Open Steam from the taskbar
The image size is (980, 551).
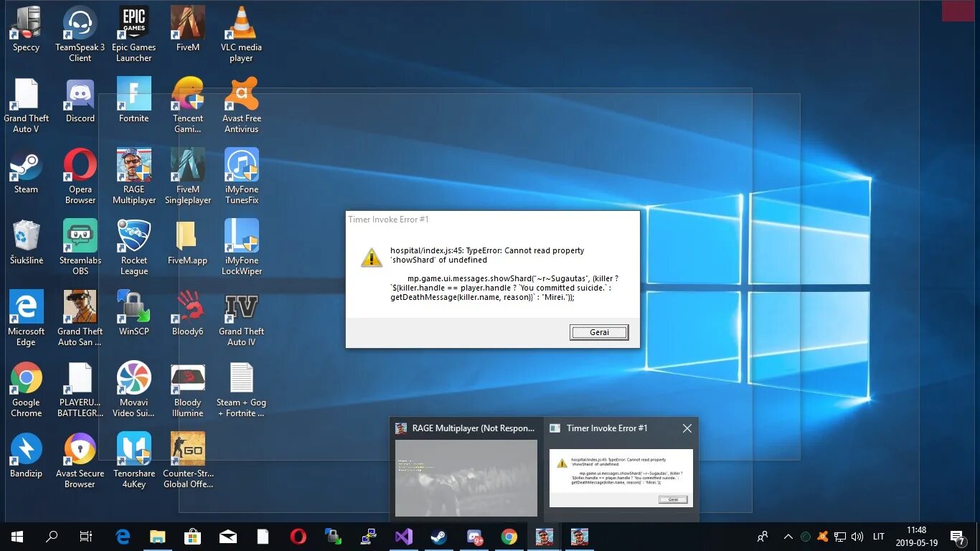pyautogui.click(x=439, y=537)
